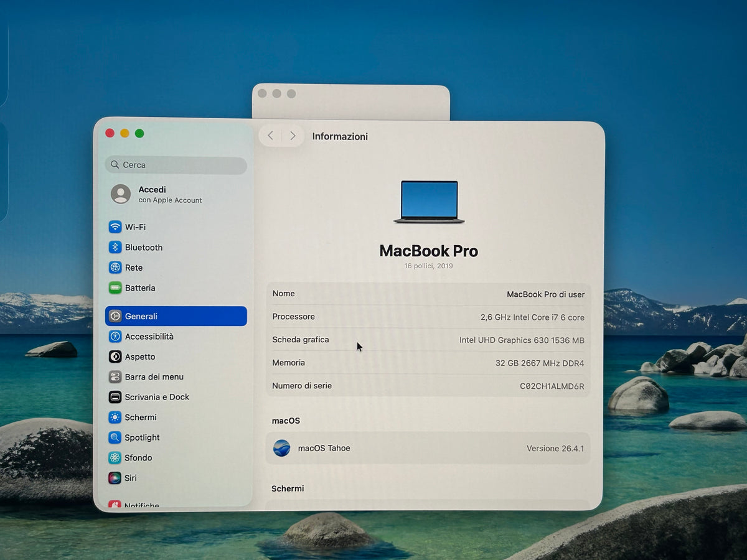Open the Aspetto icon

115,357
